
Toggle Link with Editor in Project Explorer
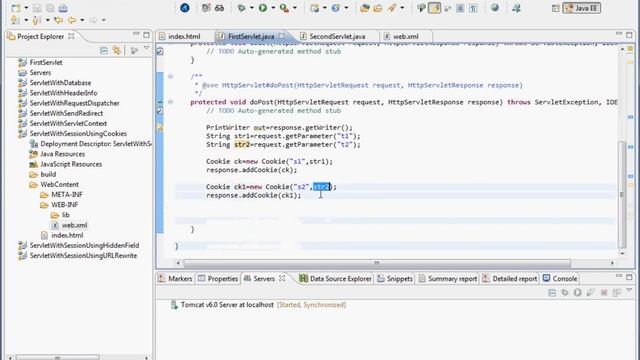click(x=117, y=50)
